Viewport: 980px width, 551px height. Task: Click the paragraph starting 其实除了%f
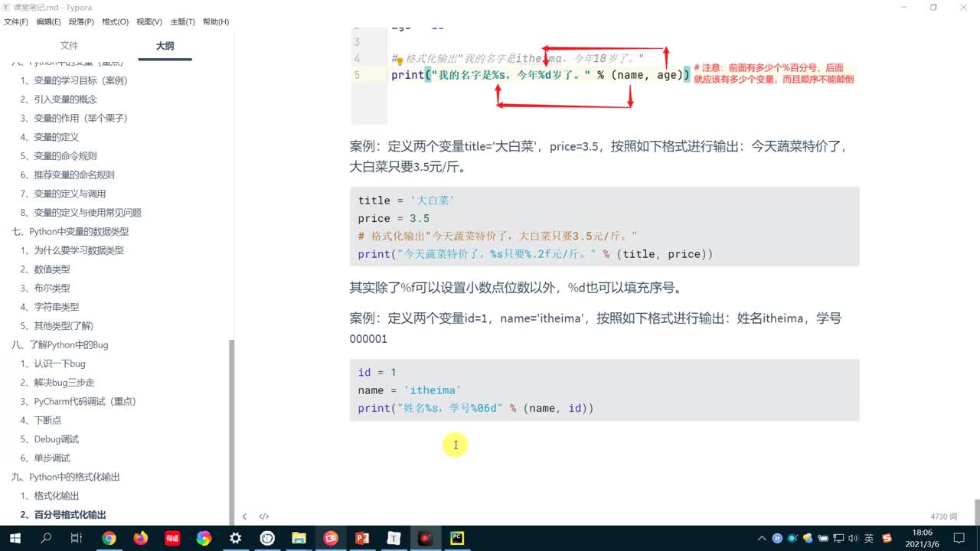[516, 288]
